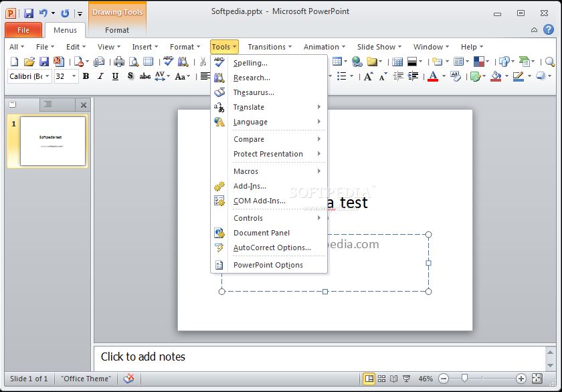Viewport: 562px width, 392px height.
Task: Click the Help question mark icon
Action: pyautogui.click(x=549, y=29)
